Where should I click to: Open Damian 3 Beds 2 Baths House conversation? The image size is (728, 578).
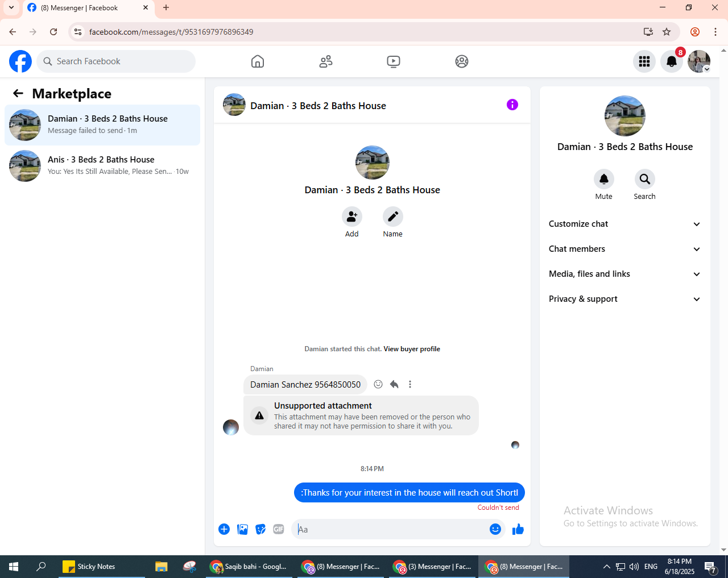click(102, 125)
